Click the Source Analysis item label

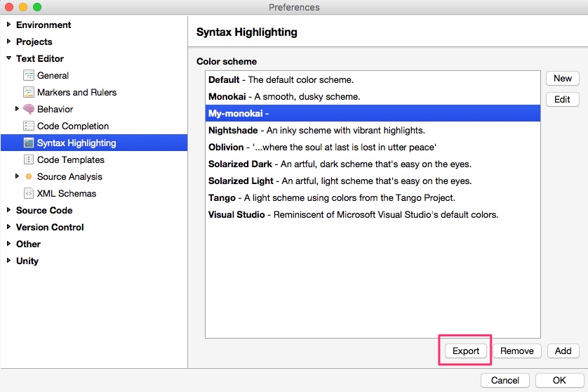pos(69,176)
